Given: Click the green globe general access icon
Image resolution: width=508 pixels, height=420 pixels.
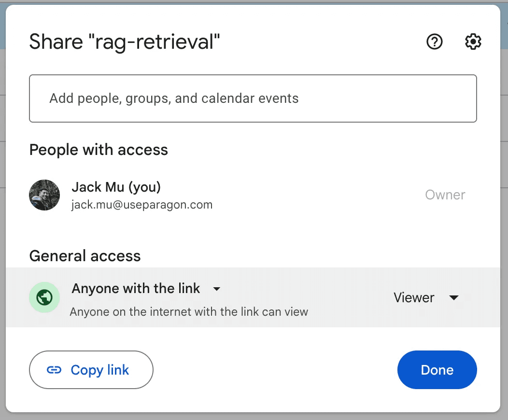Looking at the screenshot, I should pyautogui.click(x=44, y=298).
